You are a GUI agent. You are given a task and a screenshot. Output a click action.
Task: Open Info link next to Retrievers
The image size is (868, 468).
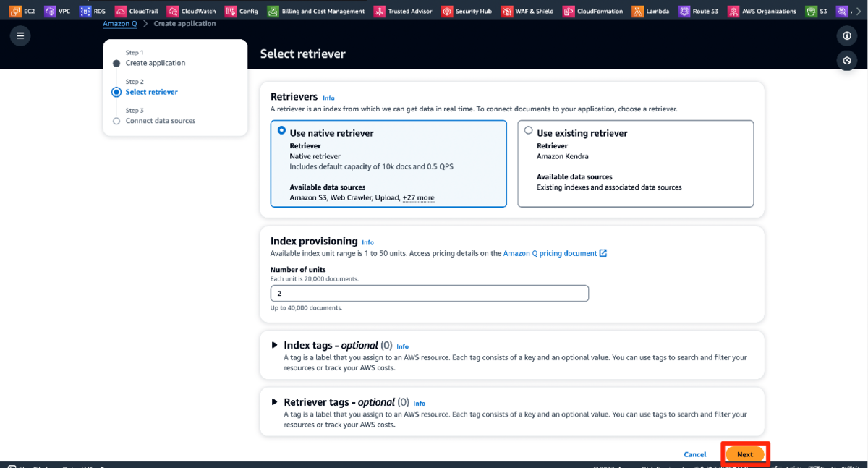tap(329, 98)
